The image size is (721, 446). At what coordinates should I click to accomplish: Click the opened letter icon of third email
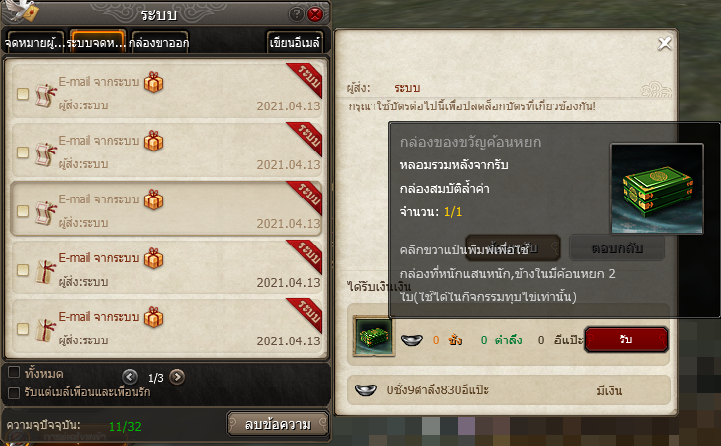click(46, 212)
